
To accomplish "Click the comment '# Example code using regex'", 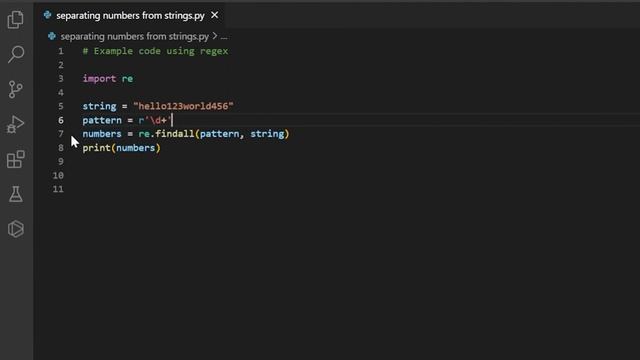I will tap(156, 51).
